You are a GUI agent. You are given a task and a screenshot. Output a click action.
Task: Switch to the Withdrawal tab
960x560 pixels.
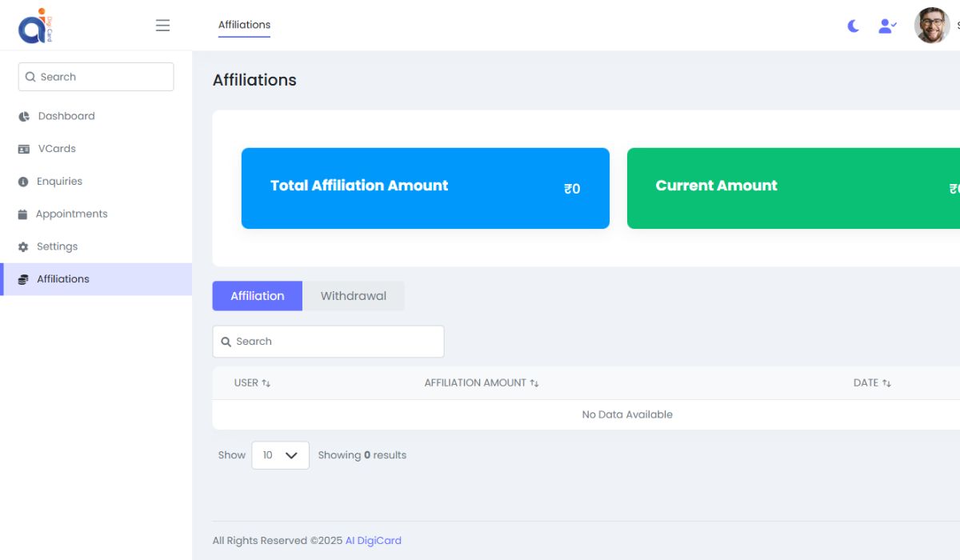(354, 296)
